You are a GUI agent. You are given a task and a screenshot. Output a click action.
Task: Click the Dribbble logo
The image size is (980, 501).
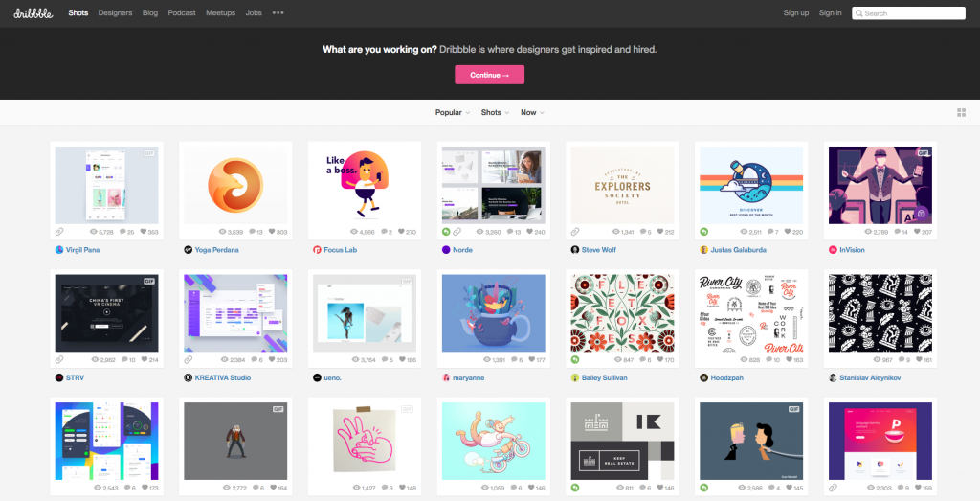pyautogui.click(x=33, y=13)
